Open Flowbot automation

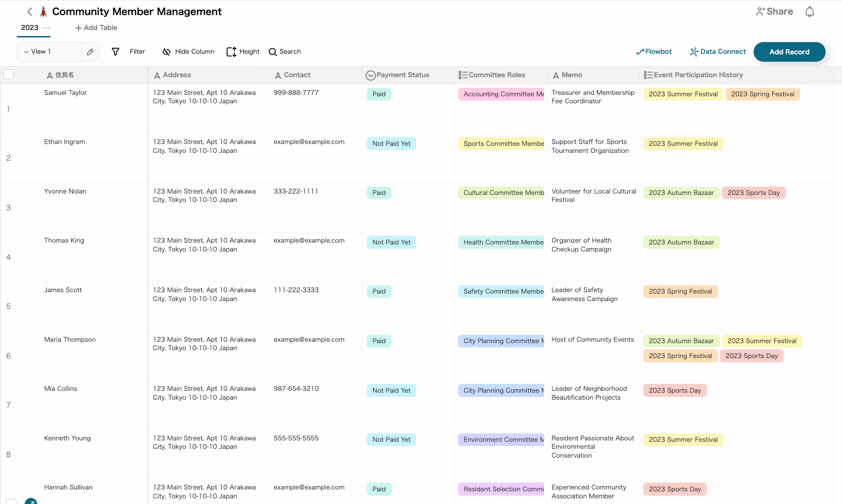point(653,52)
